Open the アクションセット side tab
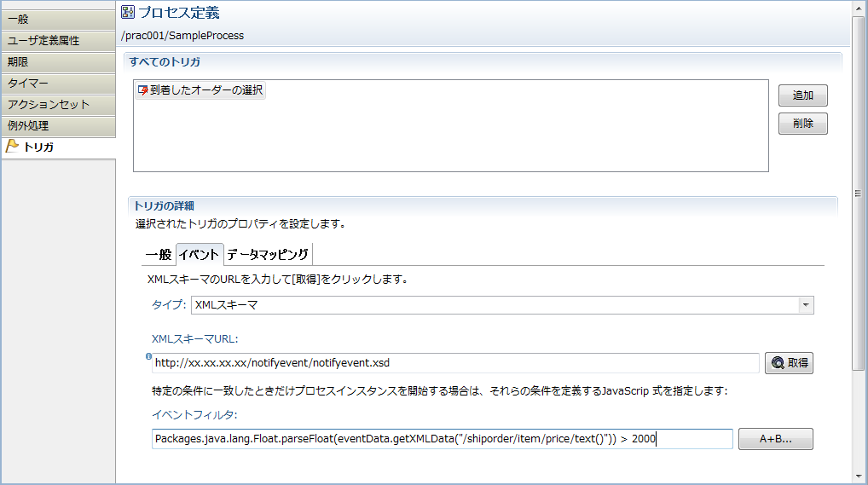 tap(58, 105)
